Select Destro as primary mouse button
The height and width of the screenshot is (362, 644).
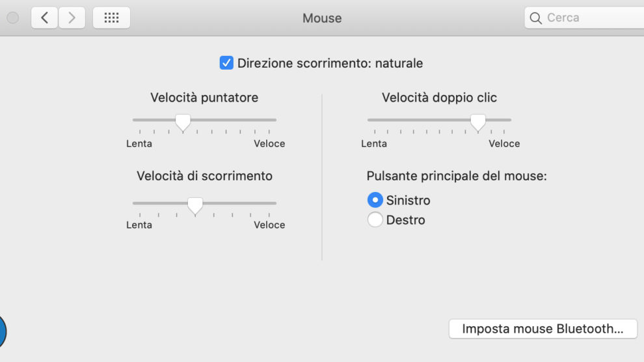[x=375, y=220]
